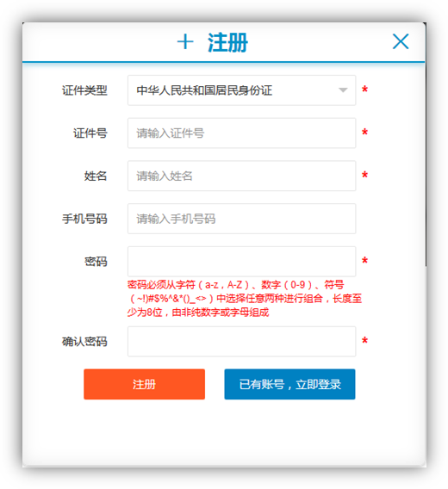
Task: Click the 证件类型 field label
Action: 84,90
